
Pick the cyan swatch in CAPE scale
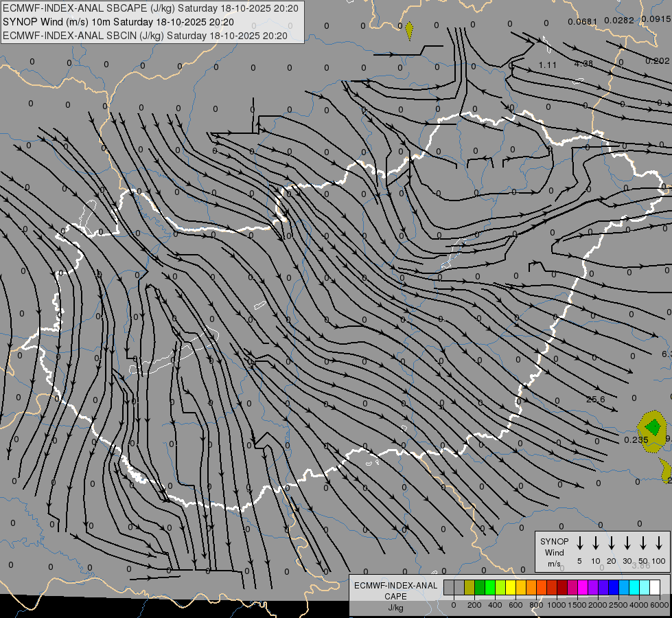click(x=635, y=587)
